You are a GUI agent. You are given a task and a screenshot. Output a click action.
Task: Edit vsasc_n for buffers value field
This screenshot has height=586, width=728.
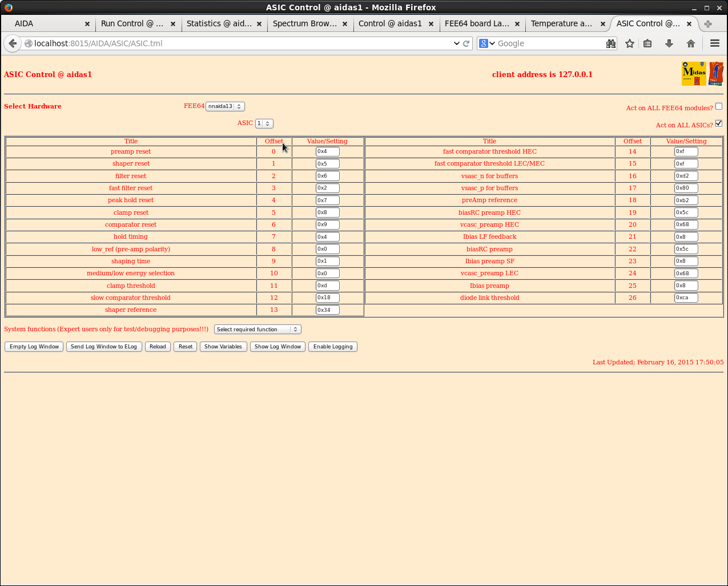tap(686, 176)
